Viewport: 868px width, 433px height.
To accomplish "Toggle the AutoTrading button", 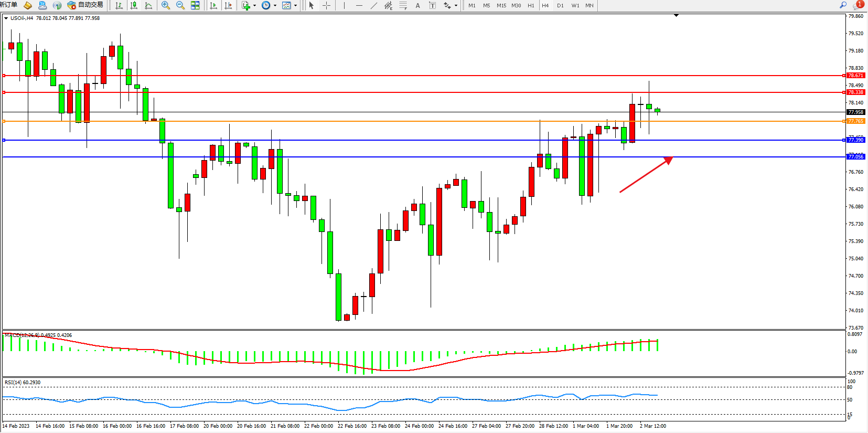I will point(85,5).
